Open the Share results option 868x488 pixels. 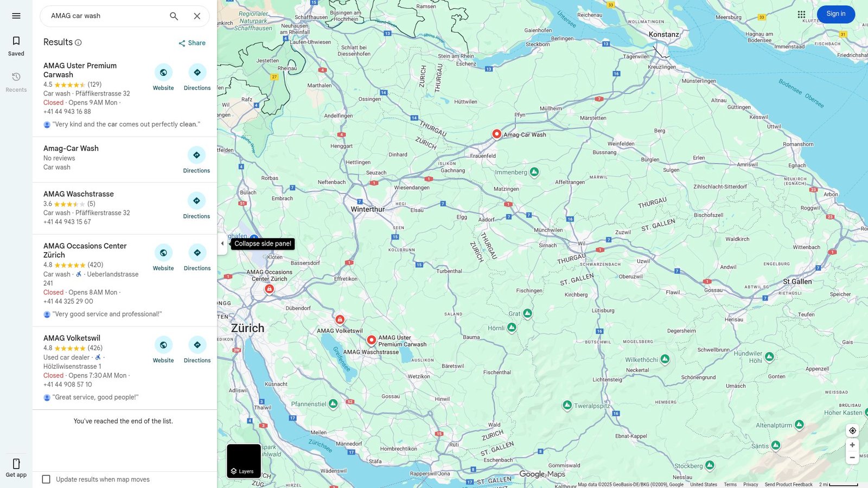[191, 42]
